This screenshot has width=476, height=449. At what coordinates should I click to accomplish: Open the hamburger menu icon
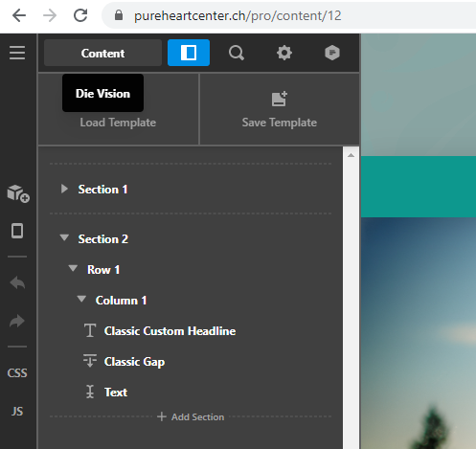click(x=17, y=53)
